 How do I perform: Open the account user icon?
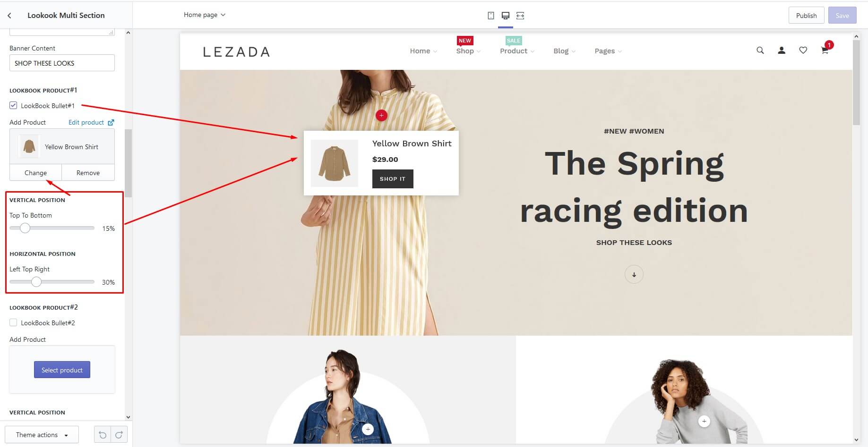(782, 50)
